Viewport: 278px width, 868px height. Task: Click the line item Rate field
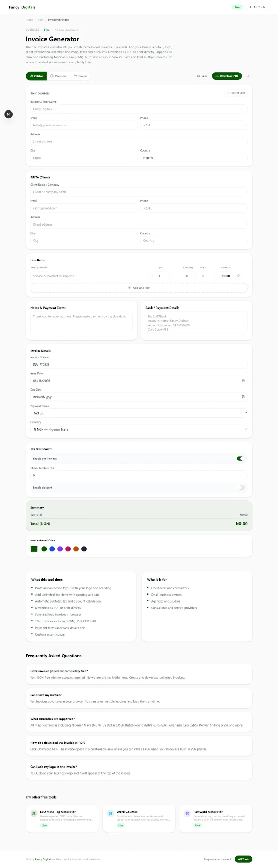tap(183, 276)
